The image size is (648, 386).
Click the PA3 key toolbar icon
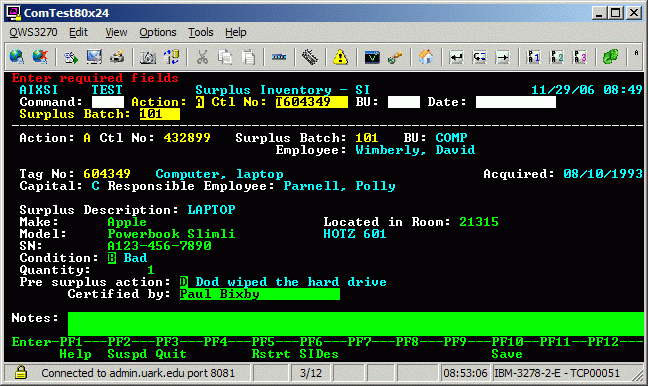coord(580,57)
